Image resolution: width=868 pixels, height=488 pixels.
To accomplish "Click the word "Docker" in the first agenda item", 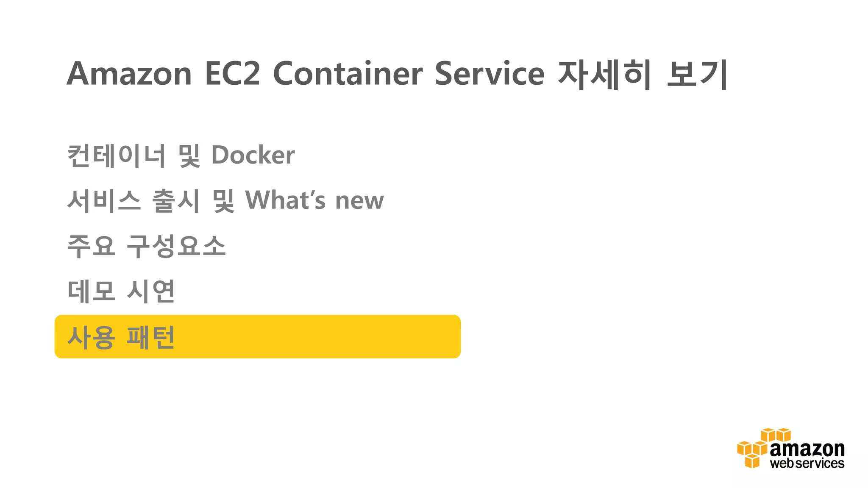I will 253,155.
